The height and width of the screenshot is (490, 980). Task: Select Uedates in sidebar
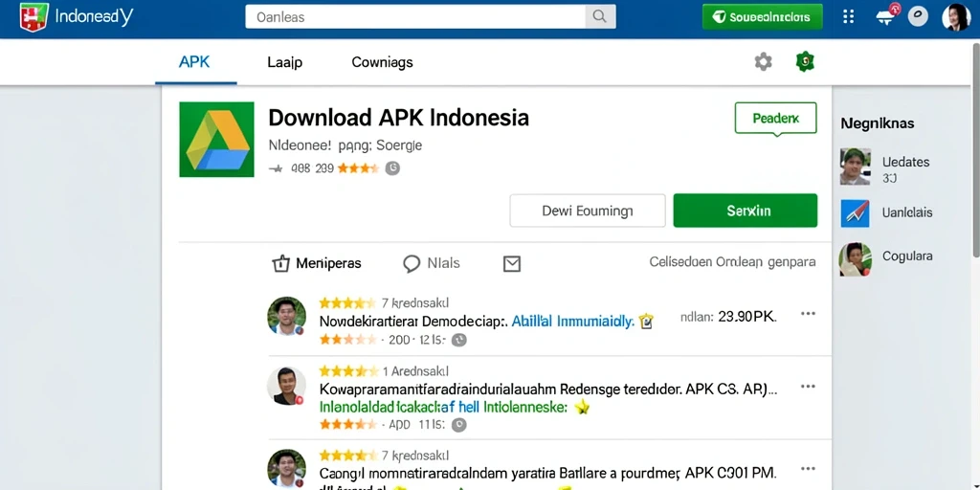(905, 162)
